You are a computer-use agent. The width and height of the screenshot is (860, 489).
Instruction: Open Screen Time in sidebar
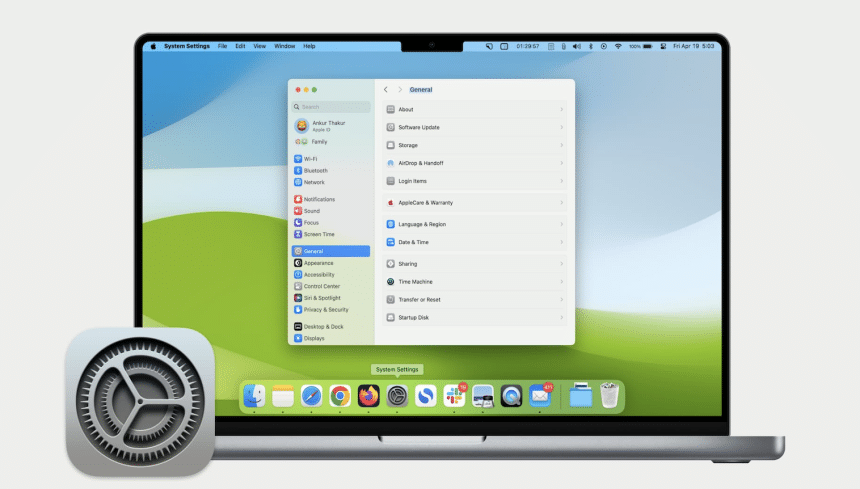[331, 234]
